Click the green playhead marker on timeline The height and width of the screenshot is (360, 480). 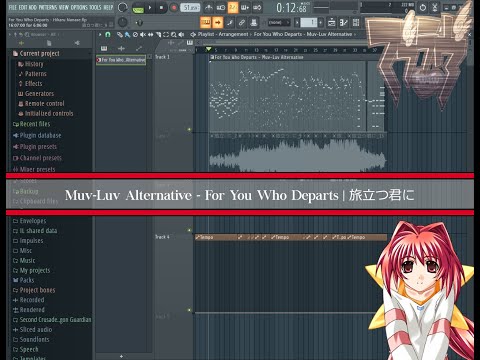[x=208, y=49]
